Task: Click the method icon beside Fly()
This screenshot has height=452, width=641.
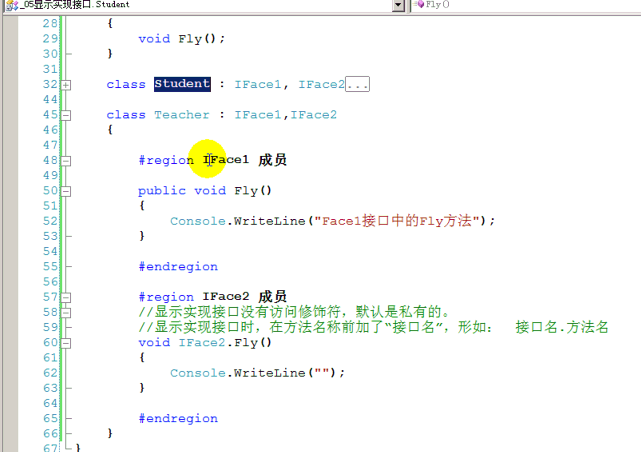Action: point(419,4)
